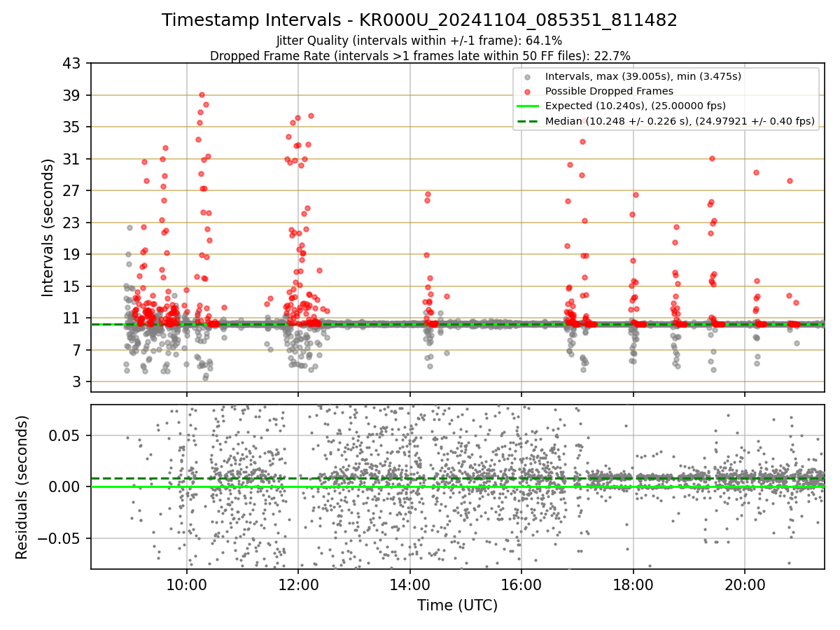Click the 20:00 time tick label

coord(745,584)
